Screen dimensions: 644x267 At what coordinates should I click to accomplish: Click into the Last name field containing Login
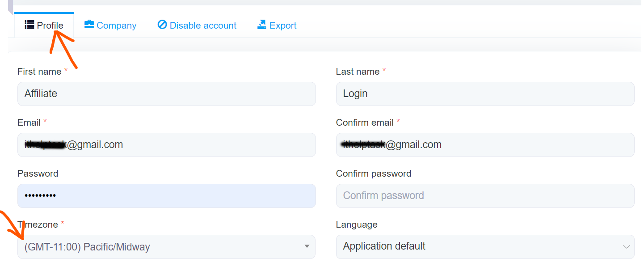(485, 94)
